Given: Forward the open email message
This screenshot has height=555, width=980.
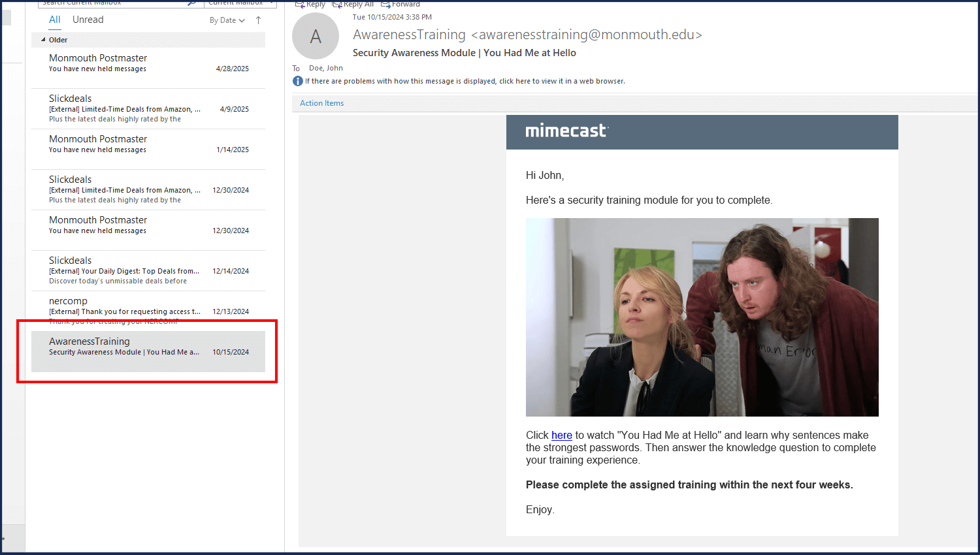Looking at the screenshot, I should pyautogui.click(x=400, y=4).
